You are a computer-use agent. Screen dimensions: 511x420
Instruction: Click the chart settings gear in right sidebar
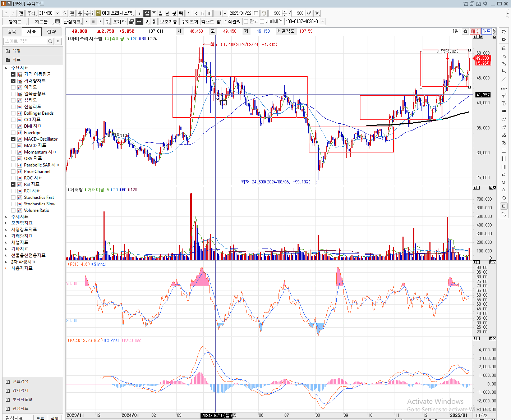point(504,40)
